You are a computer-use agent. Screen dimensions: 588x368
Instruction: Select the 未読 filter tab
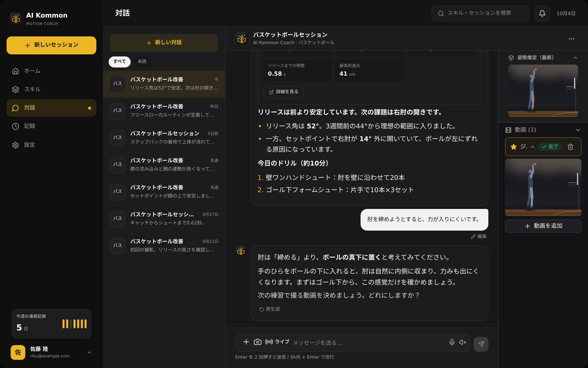click(142, 62)
